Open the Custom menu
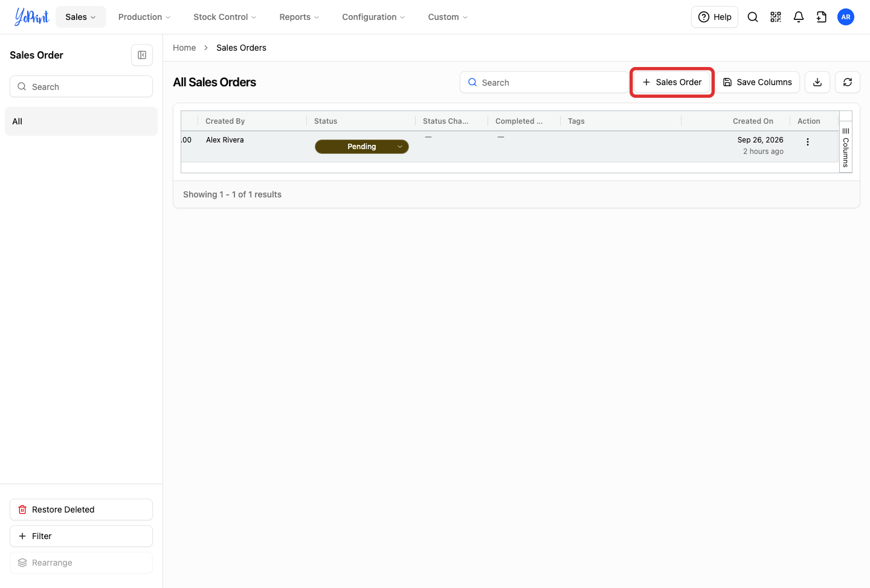 448,17
